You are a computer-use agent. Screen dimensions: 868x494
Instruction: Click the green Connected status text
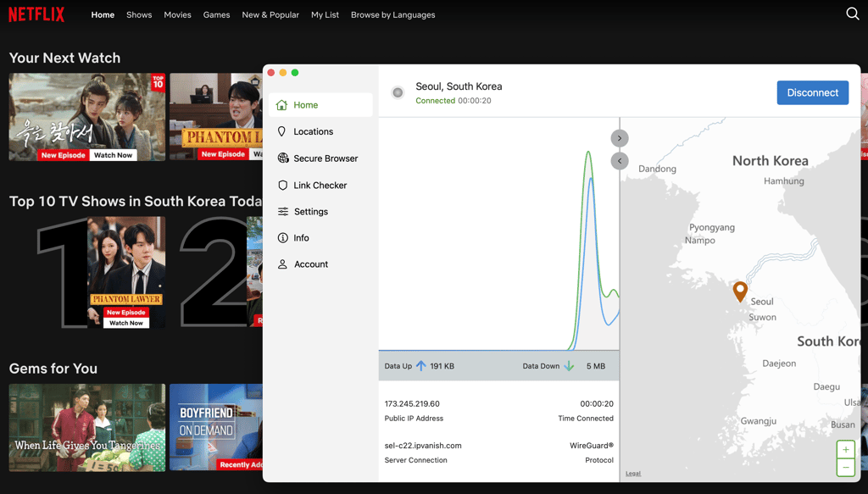(x=435, y=101)
